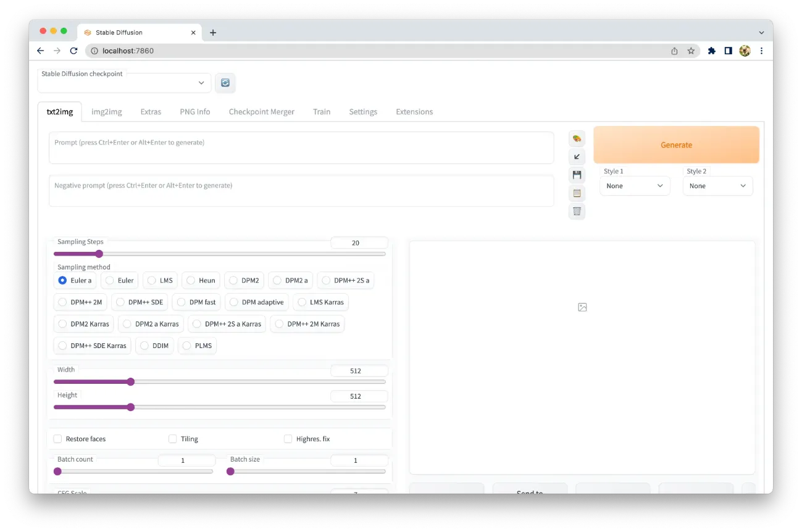The image size is (802, 532).
Task: Click the clipboard apply styles icon
Action: click(577, 193)
